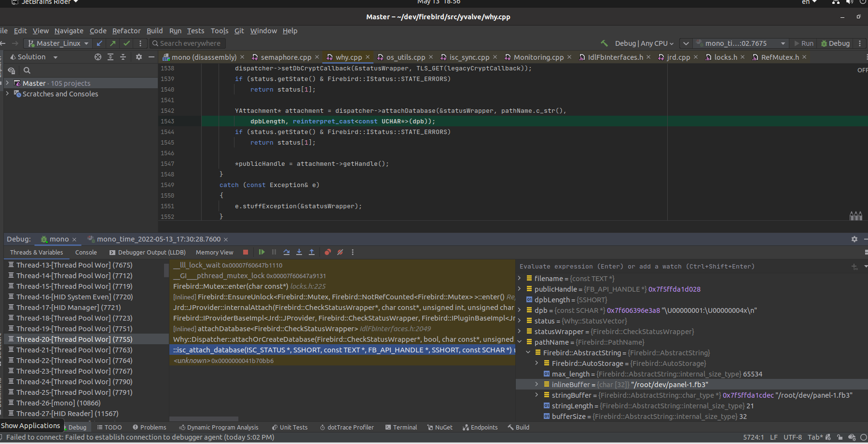This screenshot has width=868, height=444.
Task: Expand the Scratches and Consoles node
Action: click(7, 94)
